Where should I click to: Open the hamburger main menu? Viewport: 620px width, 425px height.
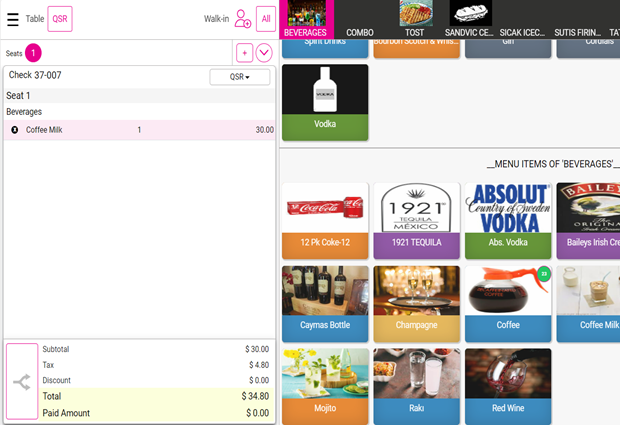[13, 18]
